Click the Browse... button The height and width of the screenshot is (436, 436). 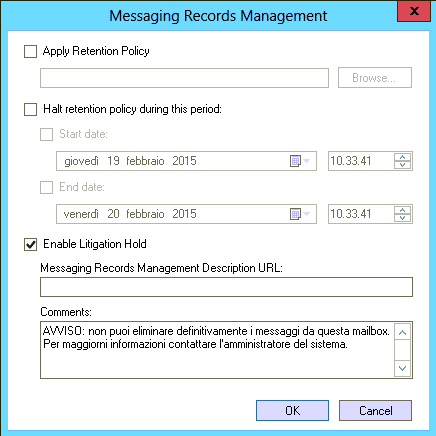point(375,78)
